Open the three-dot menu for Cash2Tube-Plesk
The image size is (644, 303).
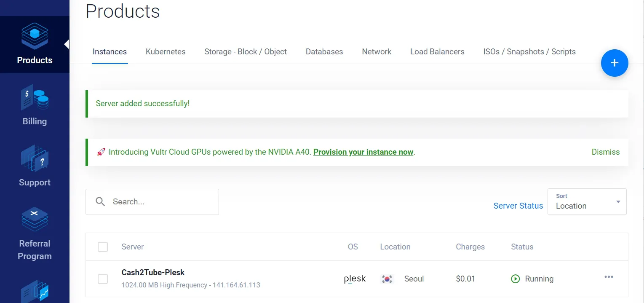(609, 277)
